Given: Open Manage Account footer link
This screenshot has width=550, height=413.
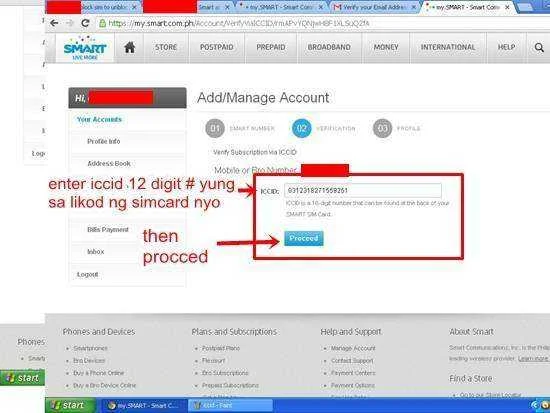Looking at the screenshot, I should point(353,348).
